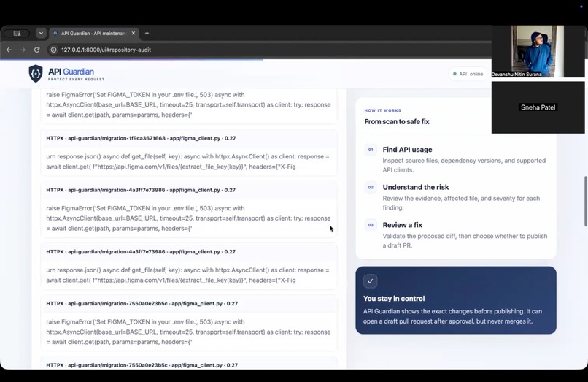588x382 pixels.
Task: Click the API Guardian brand name
Action: (71, 72)
